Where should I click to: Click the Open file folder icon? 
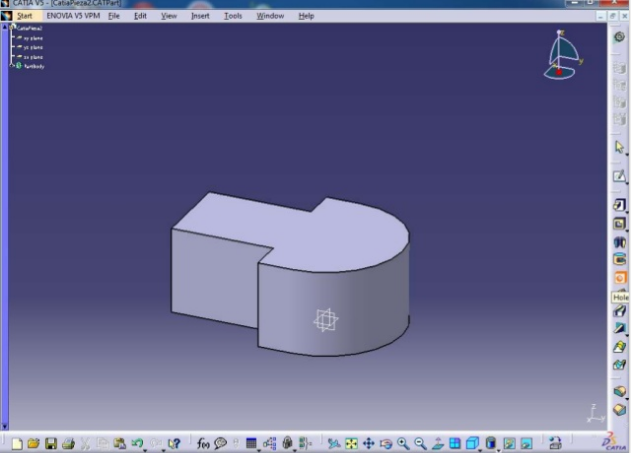33,443
